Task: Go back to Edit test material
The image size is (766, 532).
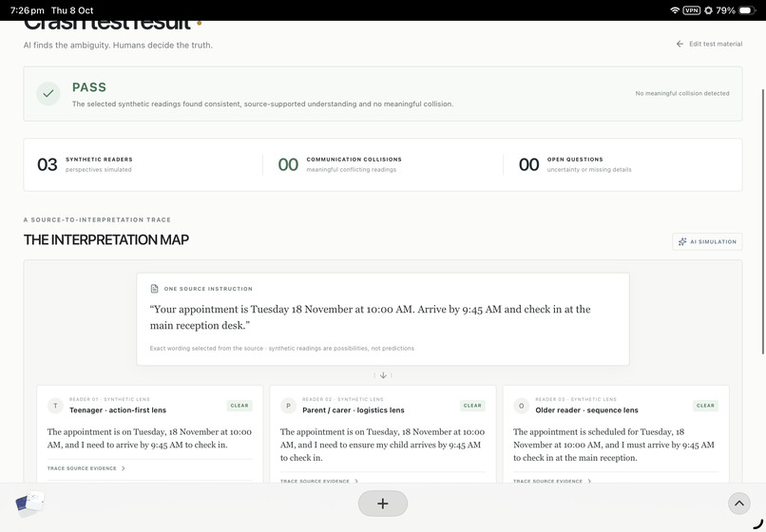Action: pyautogui.click(x=709, y=44)
